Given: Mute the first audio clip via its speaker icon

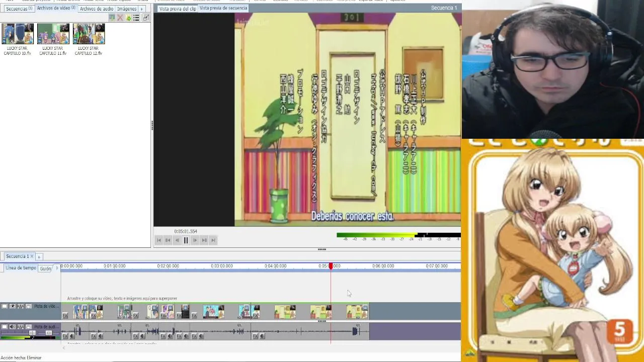Looking at the screenshot, I should 71,336.
